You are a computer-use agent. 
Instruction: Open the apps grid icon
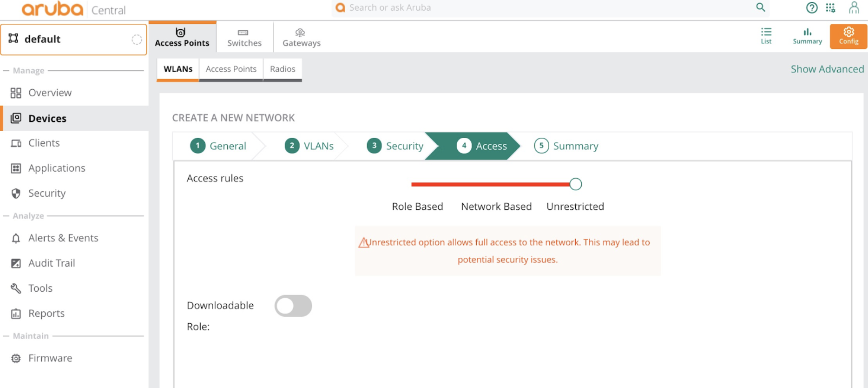pos(831,8)
